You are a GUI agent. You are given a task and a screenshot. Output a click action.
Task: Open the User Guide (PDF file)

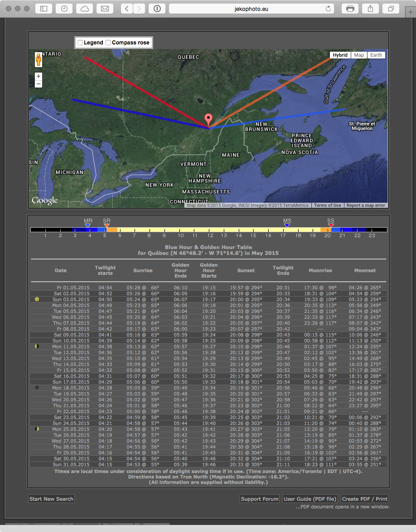[x=310, y=499]
